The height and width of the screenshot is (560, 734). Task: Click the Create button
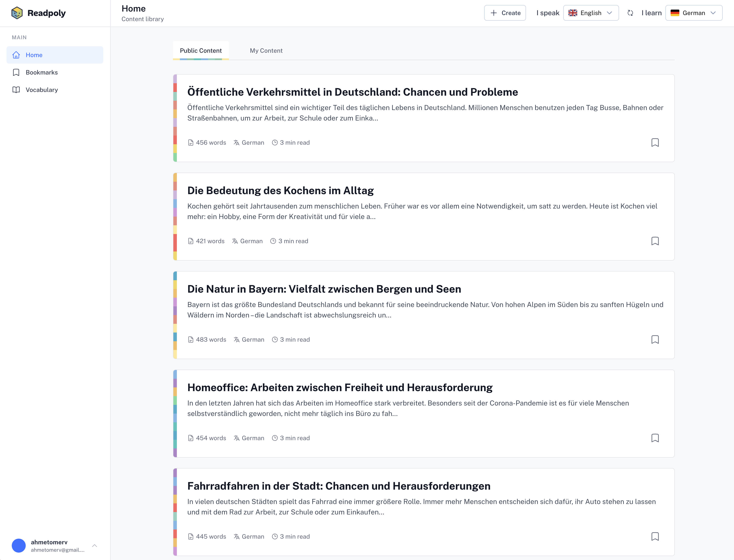click(505, 13)
